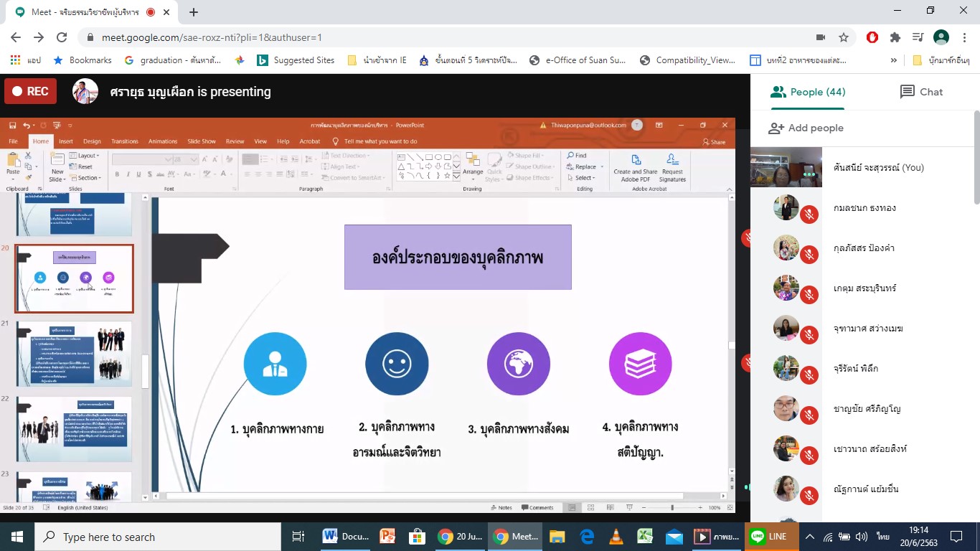
Task: Open the Review ribbon tab
Action: click(x=235, y=141)
